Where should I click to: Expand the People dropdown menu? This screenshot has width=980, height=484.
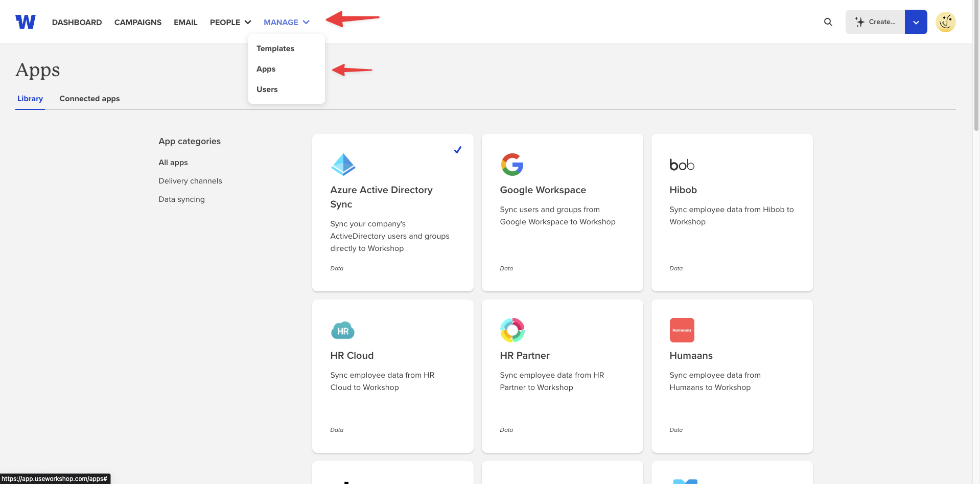click(230, 22)
